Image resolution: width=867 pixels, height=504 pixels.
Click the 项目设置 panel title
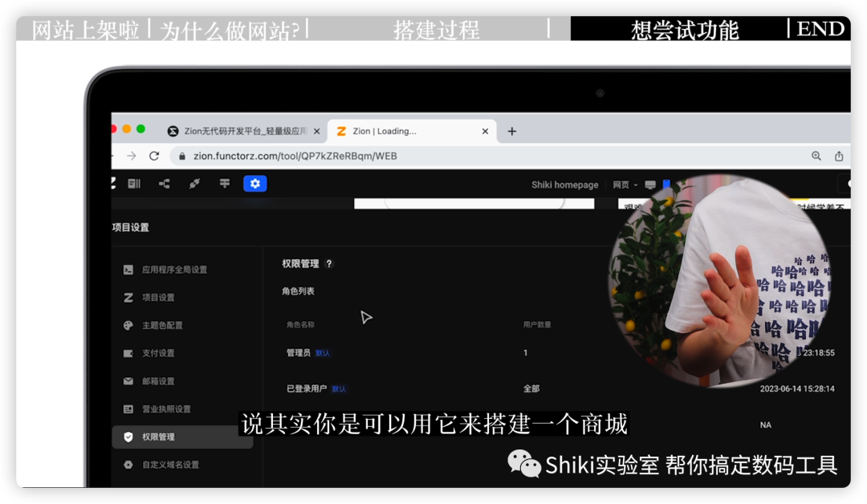[x=131, y=227]
